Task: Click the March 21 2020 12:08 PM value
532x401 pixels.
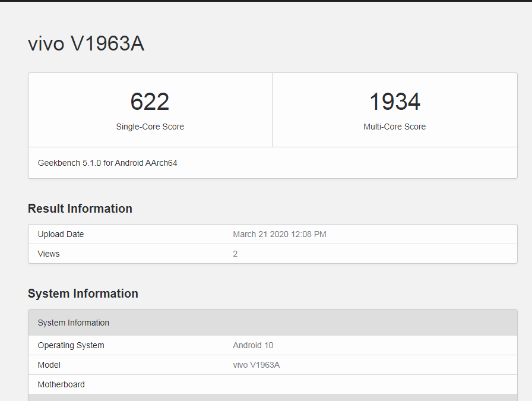Action: coord(279,234)
